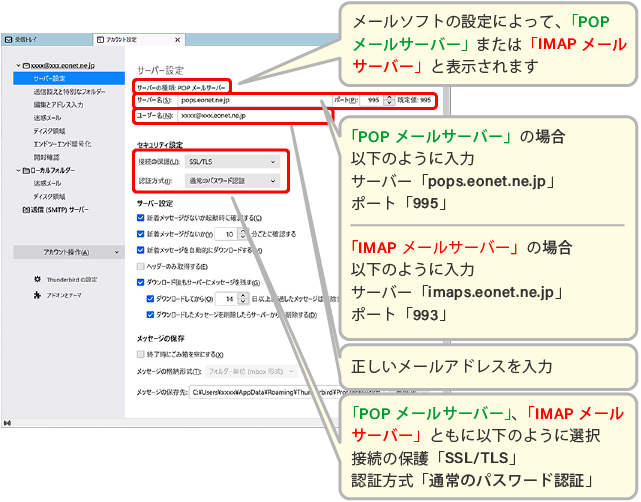641x502 pixels.
Task: Click the 既定値: 995 text
Action: pos(415,100)
